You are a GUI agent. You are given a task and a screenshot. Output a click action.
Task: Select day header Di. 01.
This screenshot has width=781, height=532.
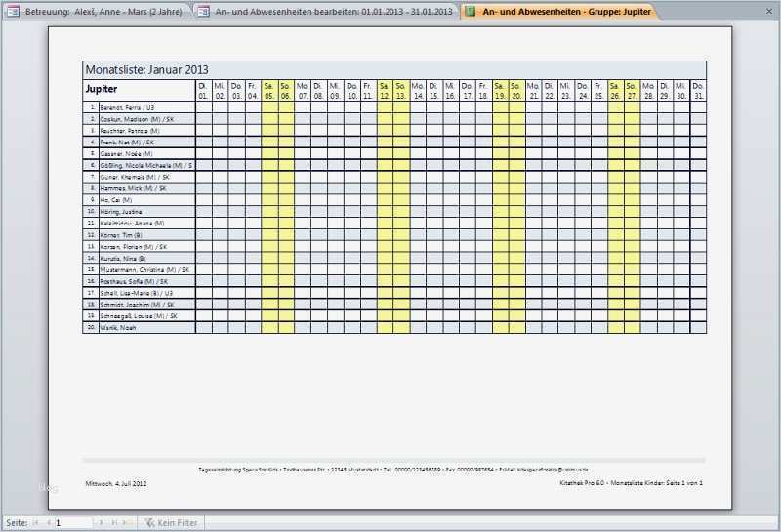tap(203, 91)
